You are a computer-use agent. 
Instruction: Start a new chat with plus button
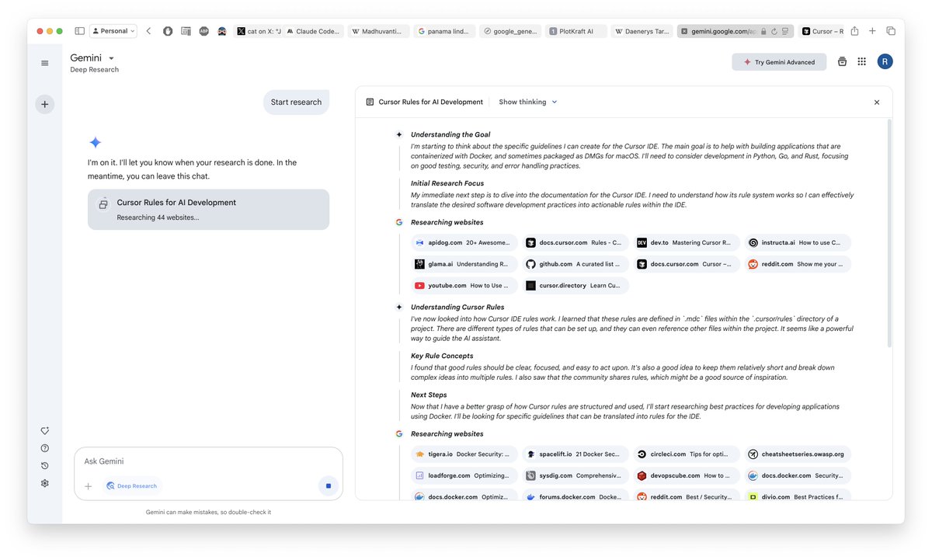click(x=45, y=104)
